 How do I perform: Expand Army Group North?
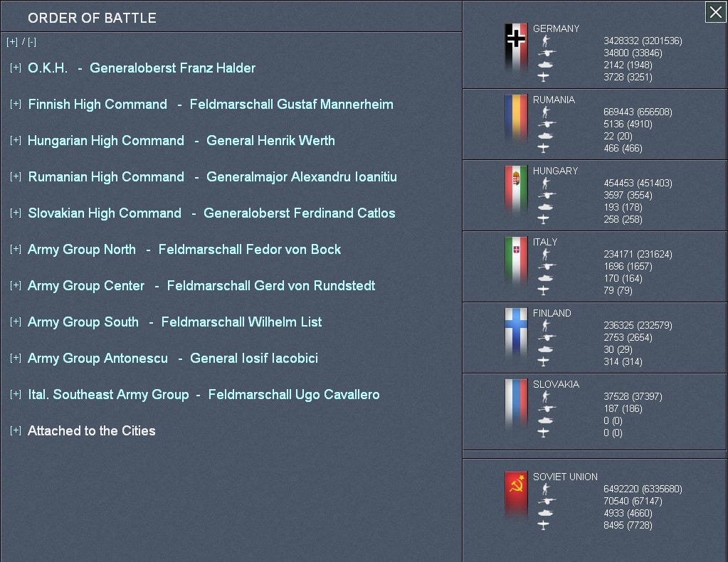(x=16, y=250)
